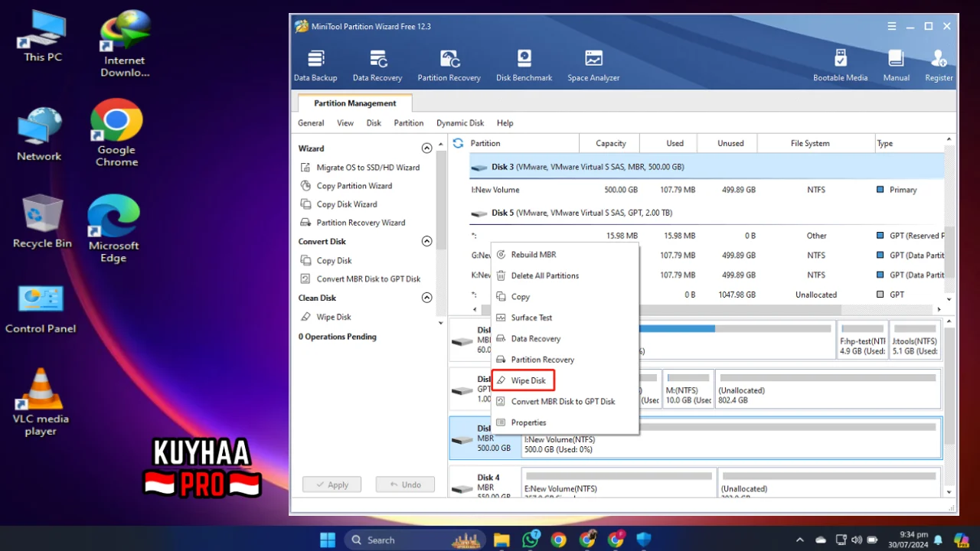The height and width of the screenshot is (551, 980).
Task: Select Wipe Disk in Clean Disk sidebar
Action: coord(325,317)
